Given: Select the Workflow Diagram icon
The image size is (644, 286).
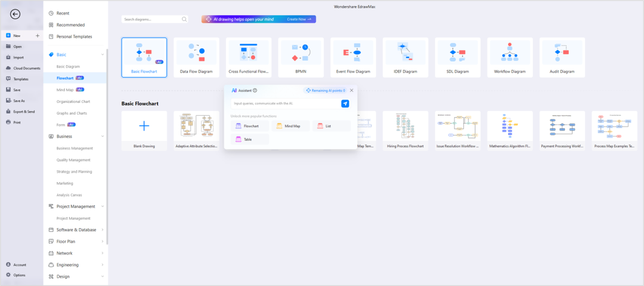Looking at the screenshot, I should coord(510,58).
